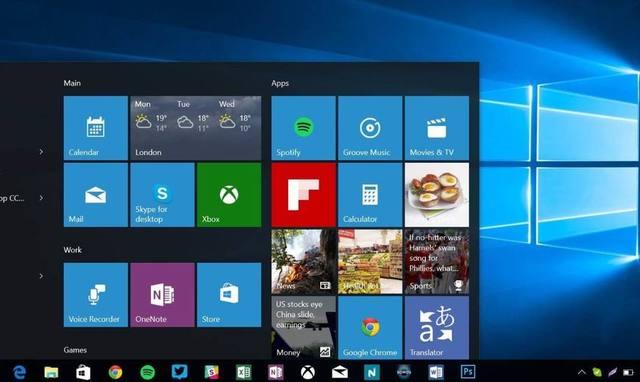
Task: Select the 'op CC...' app list entry
Action: click(x=12, y=198)
